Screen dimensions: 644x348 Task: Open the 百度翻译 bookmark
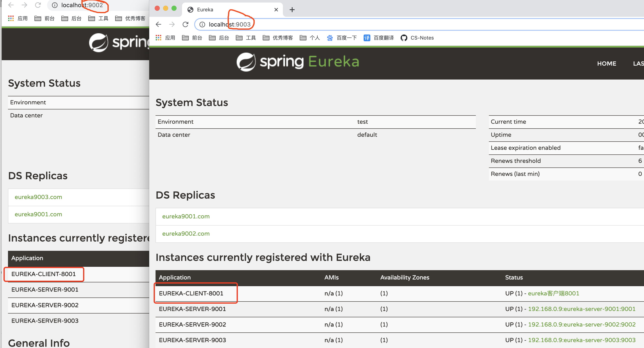(379, 38)
